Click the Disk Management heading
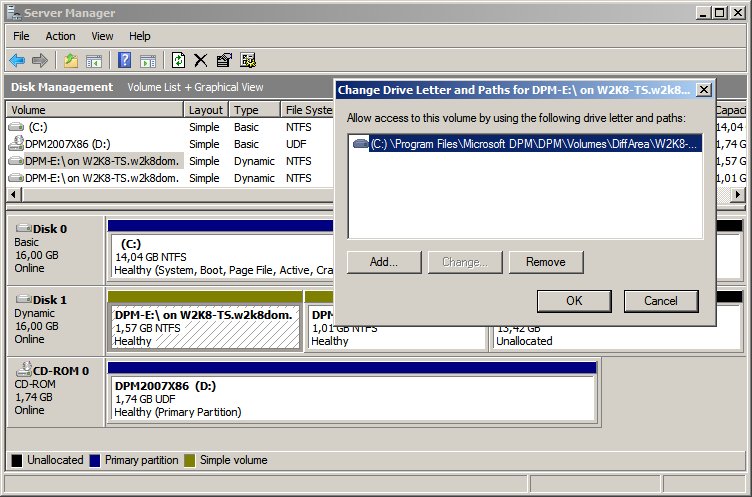752x497 pixels. 62,87
